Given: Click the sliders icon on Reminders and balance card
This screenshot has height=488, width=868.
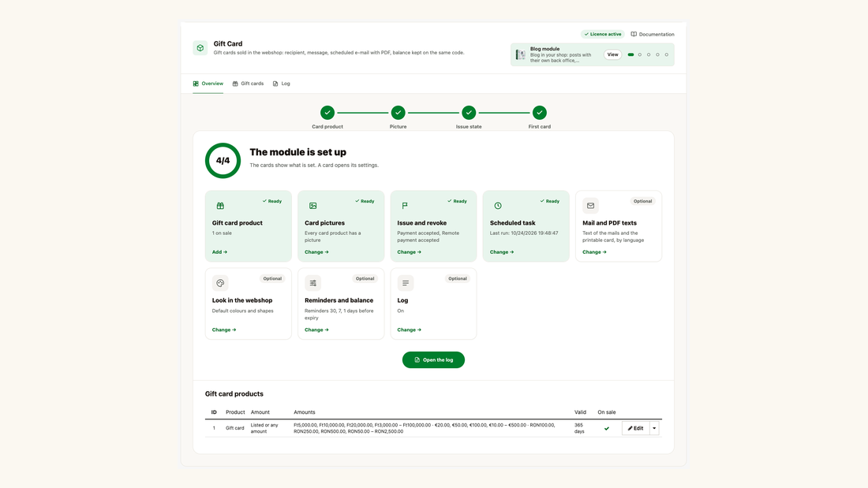Looking at the screenshot, I should [312, 283].
